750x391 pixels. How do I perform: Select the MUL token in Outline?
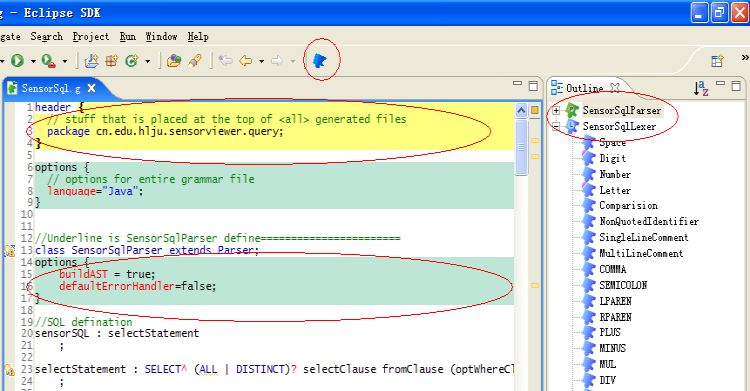pyautogui.click(x=607, y=364)
